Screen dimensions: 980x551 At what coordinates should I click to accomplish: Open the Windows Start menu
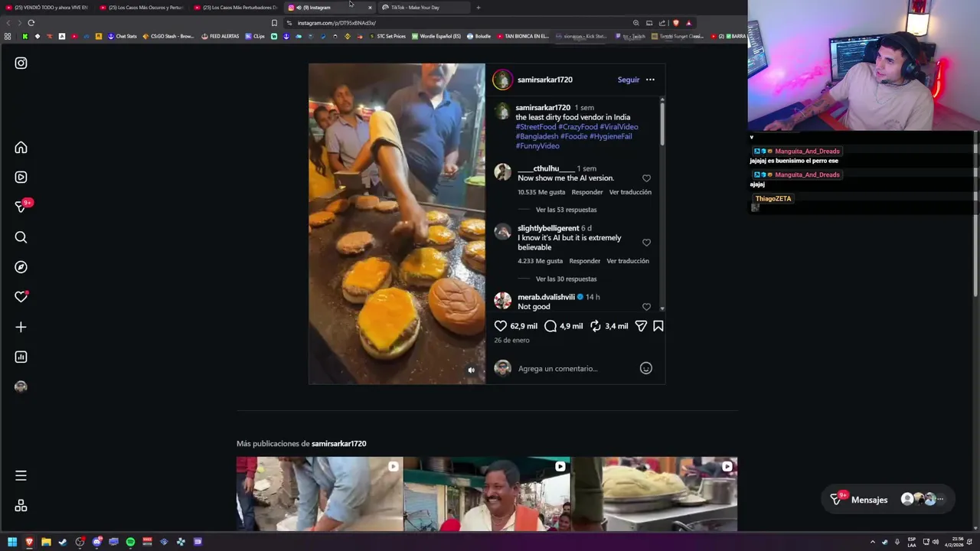tap(12, 542)
